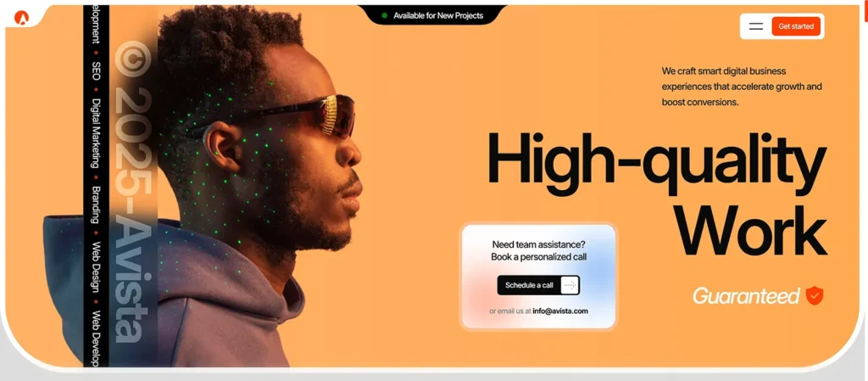Click the Schedule a call button
The width and height of the screenshot is (868, 381).
(x=538, y=285)
